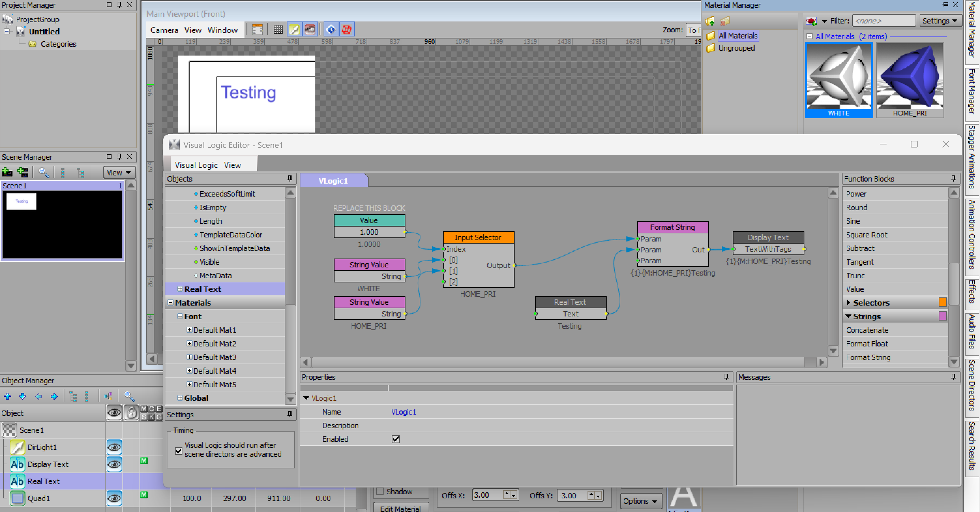Toggle visibility eye for DirLight1
This screenshot has height=512, width=980.
114,447
